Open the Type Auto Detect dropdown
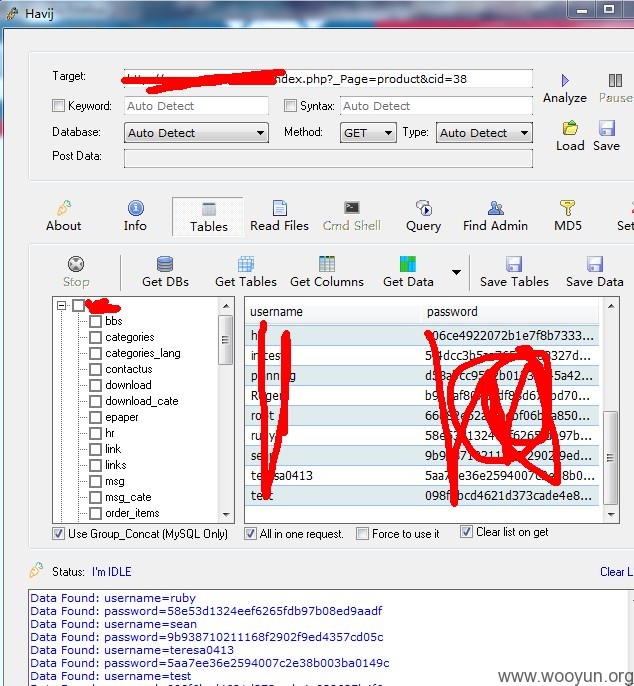 [x=484, y=133]
